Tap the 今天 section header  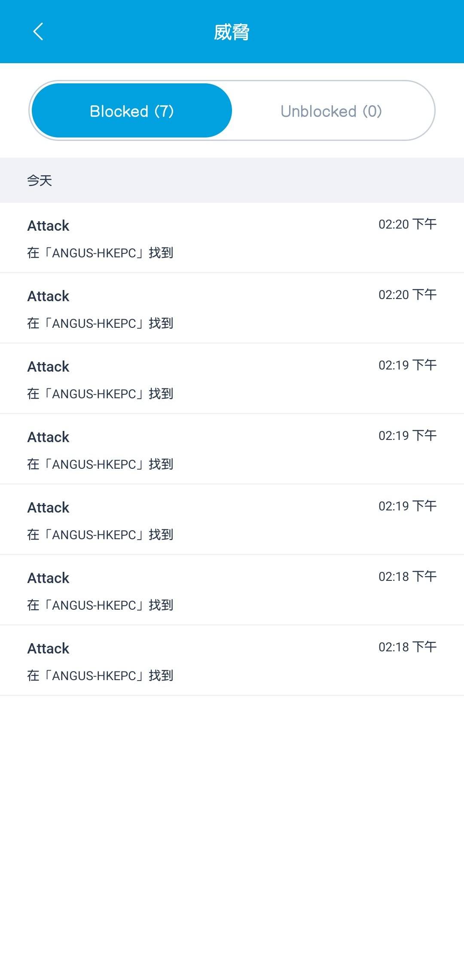pyautogui.click(x=40, y=180)
